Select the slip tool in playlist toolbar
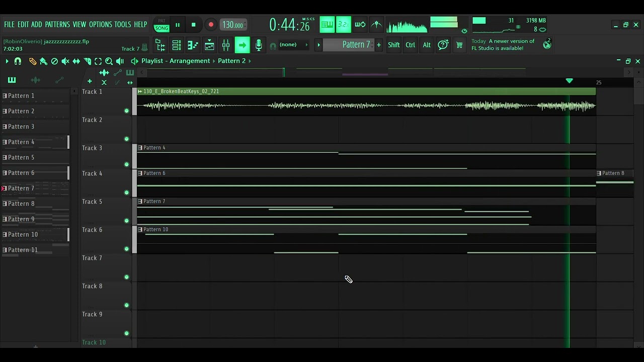644x362 pixels. click(x=76, y=61)
